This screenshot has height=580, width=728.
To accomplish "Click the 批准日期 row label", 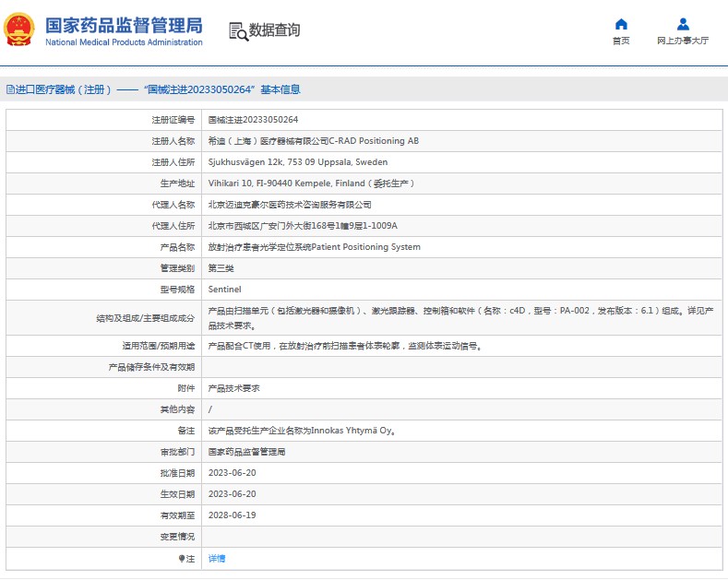I will click(177, 473).
